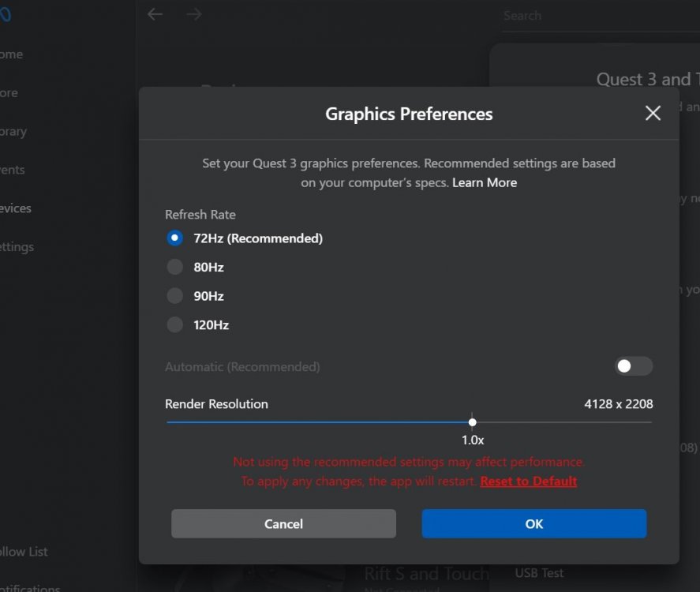700x592 pixels.
Task: Go to Store in the sidebar
Action: click(x=9, y=93)
